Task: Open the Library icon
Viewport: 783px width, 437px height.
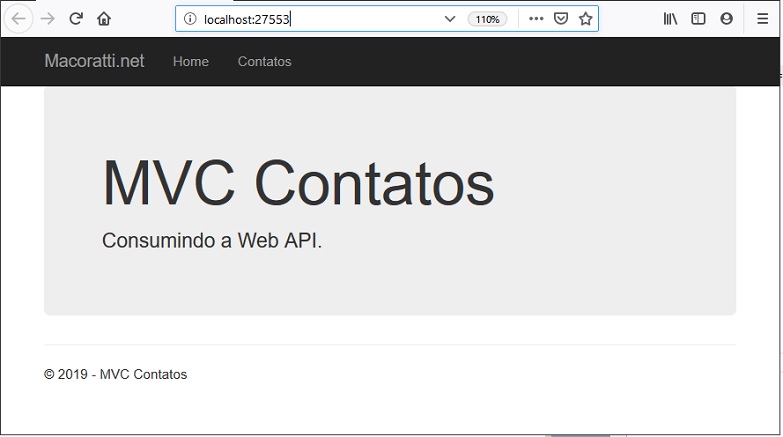Action: [670, 19]
